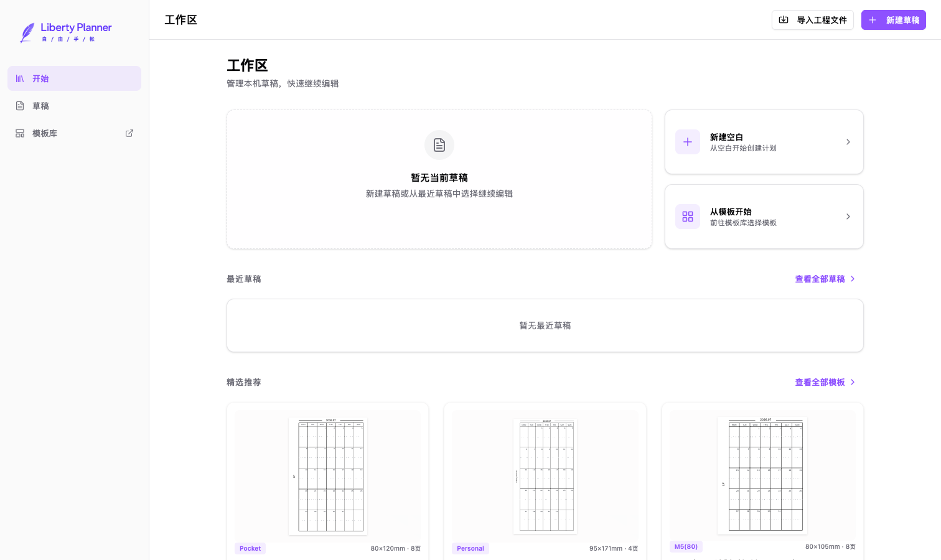
Task: Click the 精选推荐 section heading
Action: tap(244, 382)
